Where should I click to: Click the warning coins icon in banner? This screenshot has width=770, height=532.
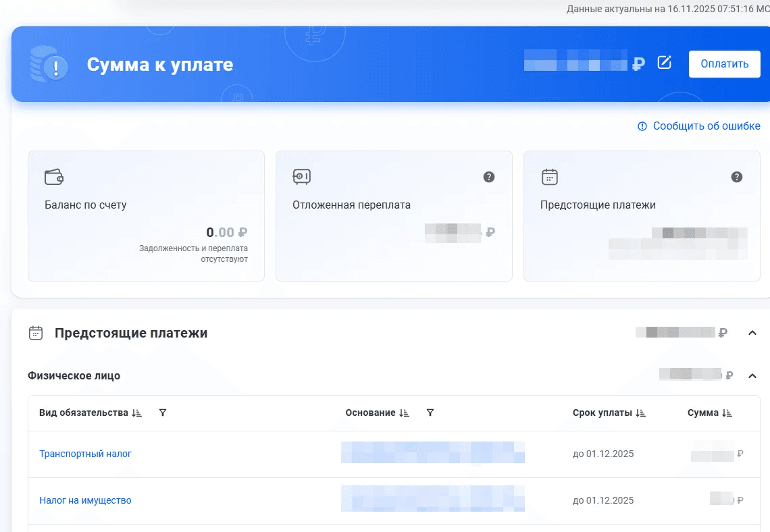tap(49, 64)
